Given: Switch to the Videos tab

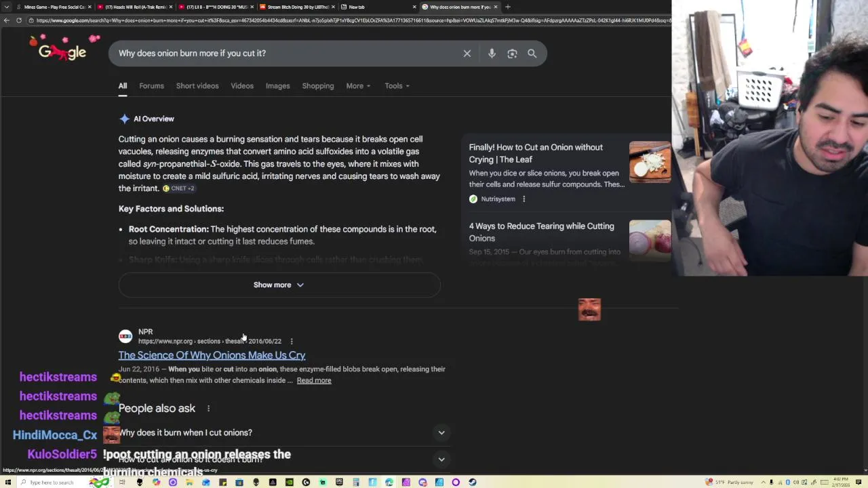Looking at the screenshot, I should (x=242, y=86).
